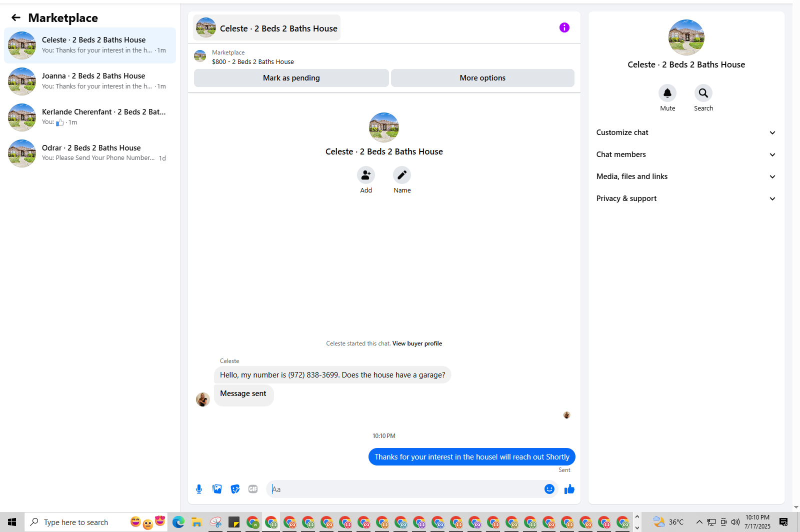Open the Joanna conversation in the list
Image resolution: width=800 pixels, height=532 pixels.
point(90,81)
